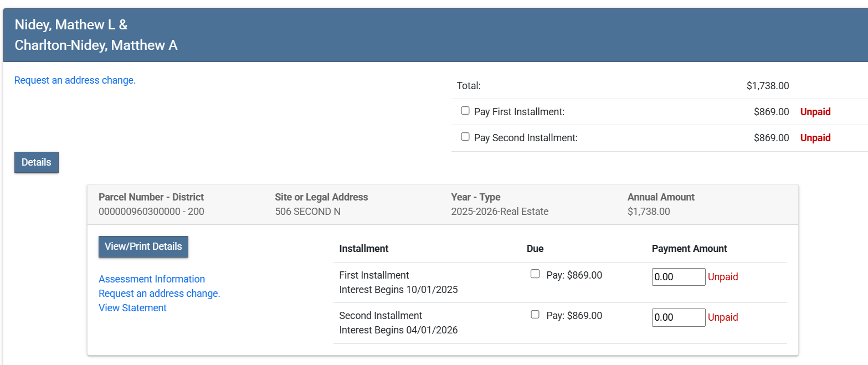Click the site address 506 SECOND N
Screen dimensions: 868x365
click(x=307, y=212)
